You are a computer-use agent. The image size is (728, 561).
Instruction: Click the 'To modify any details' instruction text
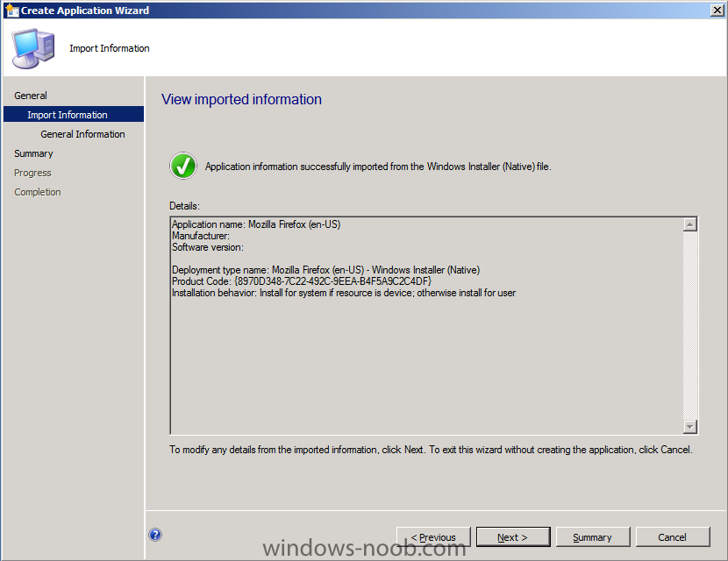(431, 450)
